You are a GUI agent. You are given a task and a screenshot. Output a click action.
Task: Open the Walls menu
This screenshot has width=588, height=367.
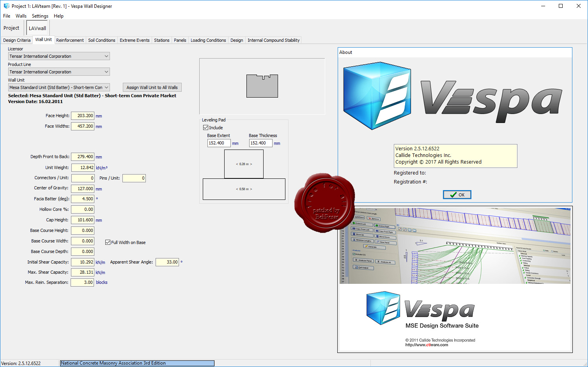(x=21, y=16)
